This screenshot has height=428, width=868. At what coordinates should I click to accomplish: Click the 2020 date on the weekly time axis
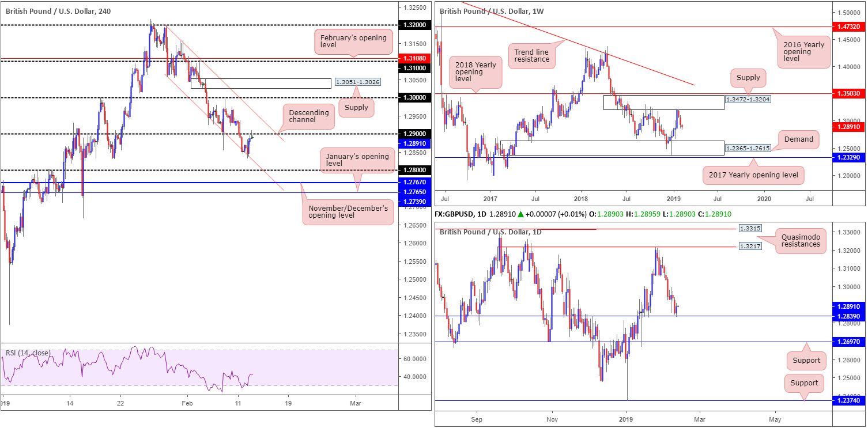click(764, 198)
